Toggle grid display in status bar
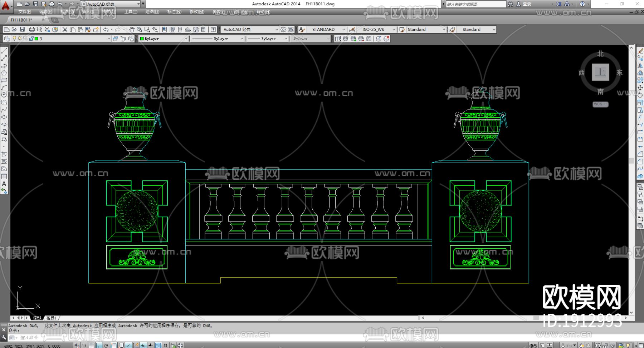This screenshot has height=348, width=644. [x=92, y=345]
